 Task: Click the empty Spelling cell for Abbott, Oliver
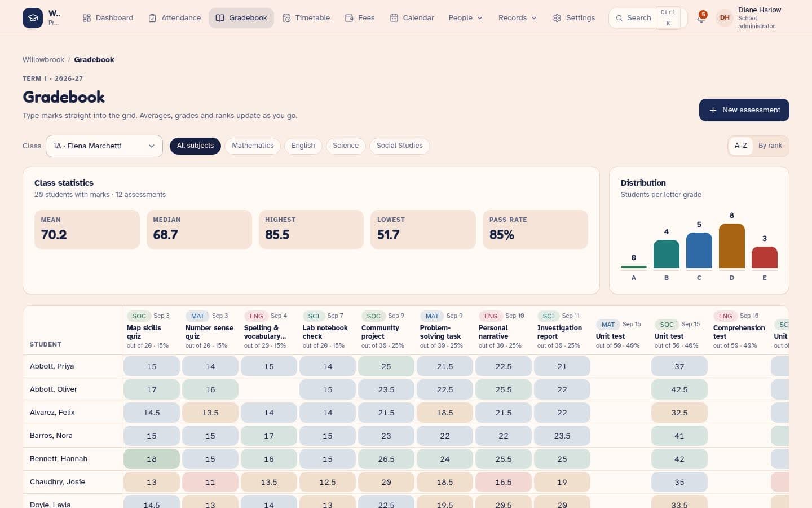269,390
